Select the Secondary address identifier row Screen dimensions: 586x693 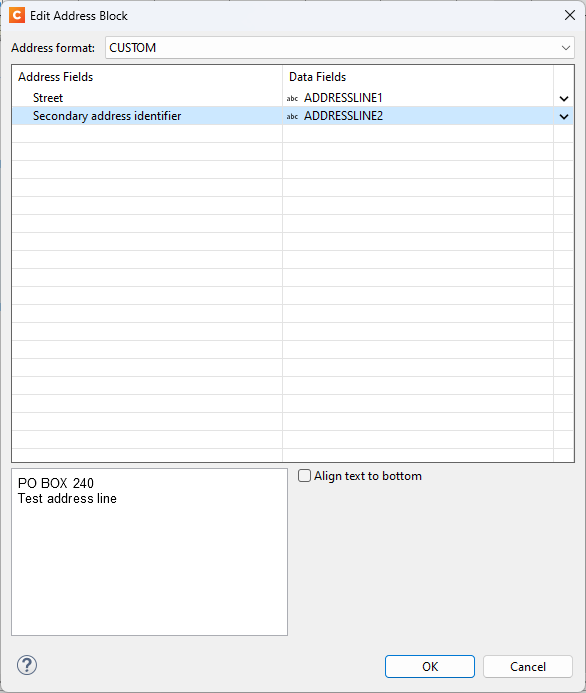coord(147,116)
